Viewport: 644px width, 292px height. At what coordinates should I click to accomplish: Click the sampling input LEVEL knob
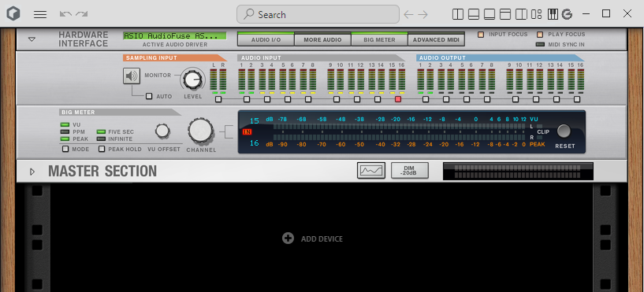[192, 79]
